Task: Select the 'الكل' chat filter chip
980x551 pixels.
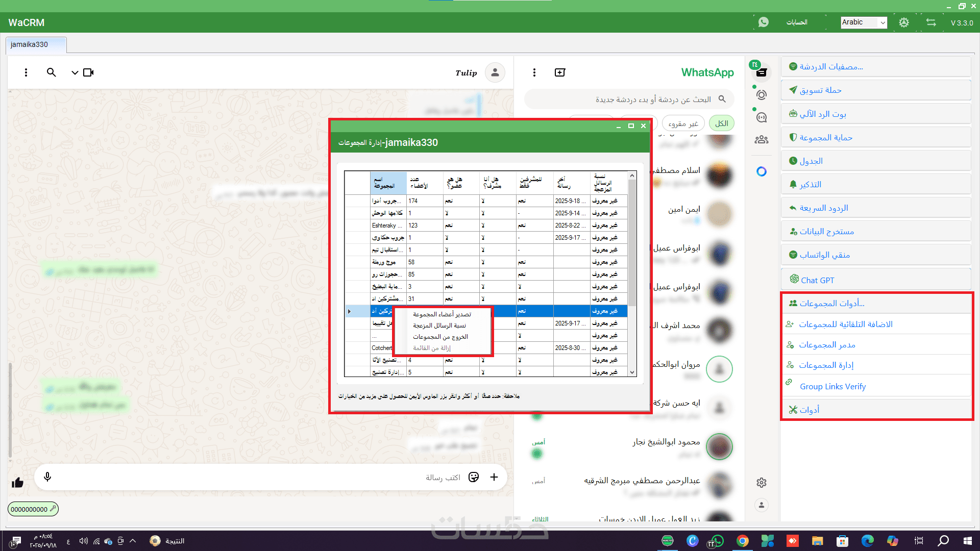Action: pyautogui.click(x=721, y=123)
